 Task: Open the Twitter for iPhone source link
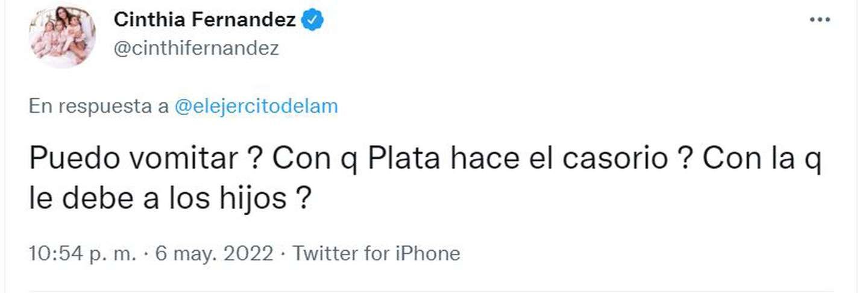(376, 254)
